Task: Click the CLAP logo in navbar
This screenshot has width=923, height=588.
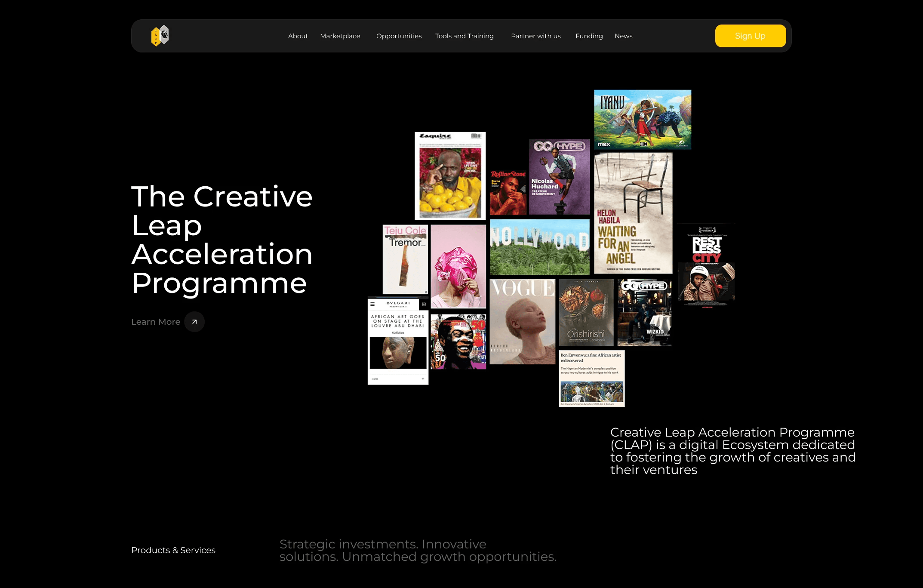Action: pos(160,36)
